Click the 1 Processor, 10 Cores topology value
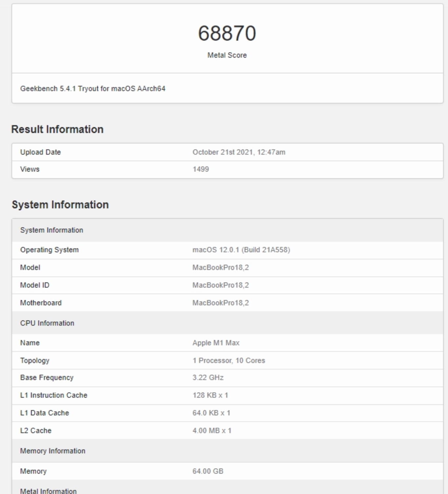448x494 pixels. pos(229,361)
